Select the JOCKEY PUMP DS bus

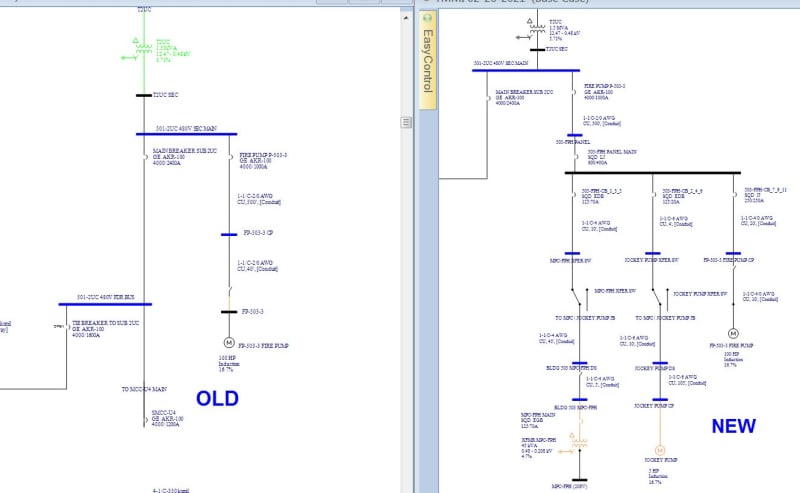tap(660, 363)
